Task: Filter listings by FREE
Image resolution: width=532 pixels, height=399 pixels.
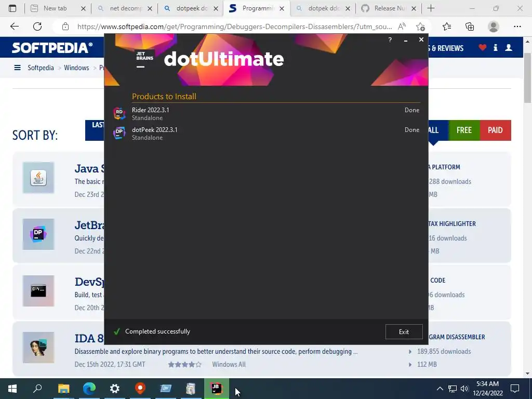Action: (x=464, y=130)
